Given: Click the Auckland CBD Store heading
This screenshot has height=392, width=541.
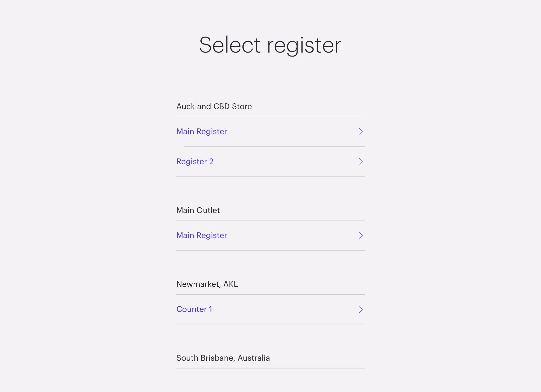Looking at the screenshot, I should [214, 106].
